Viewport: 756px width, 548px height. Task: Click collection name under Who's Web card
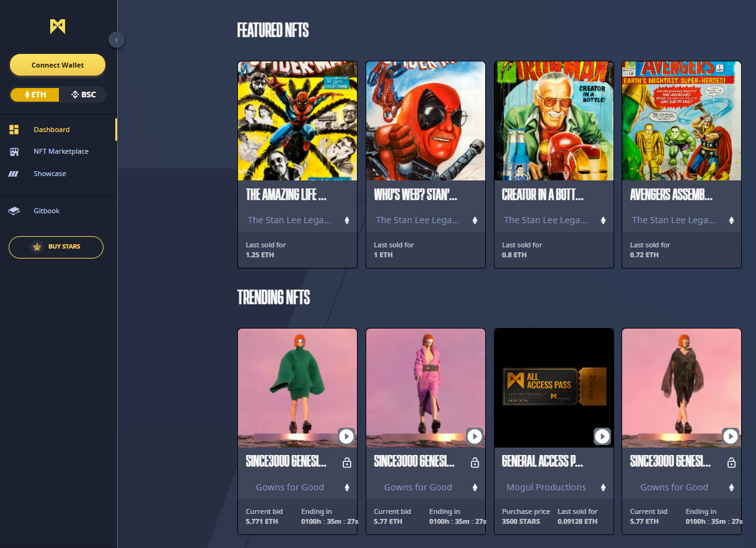click(x=418, y=220)
